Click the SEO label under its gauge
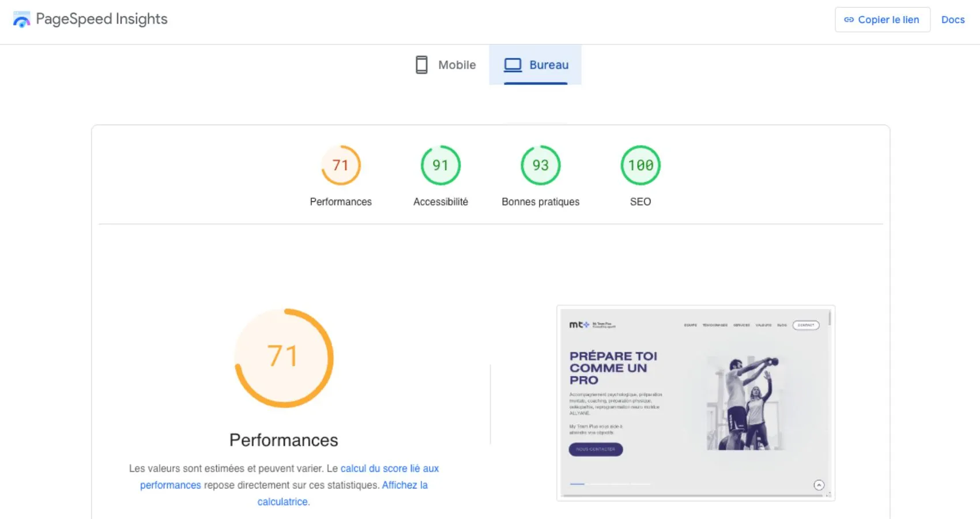Viewport: 980px width, 519px height. click(x=640, y=202)
